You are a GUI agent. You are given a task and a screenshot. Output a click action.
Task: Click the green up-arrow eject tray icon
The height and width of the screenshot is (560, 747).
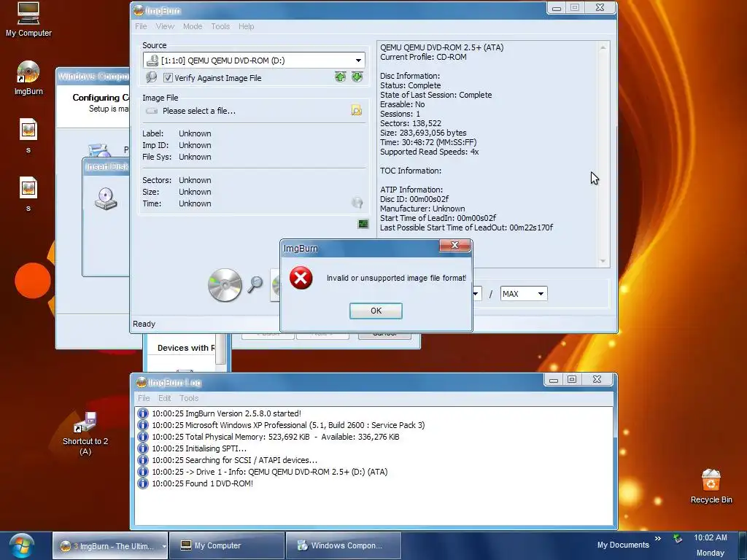click(340, 77)
